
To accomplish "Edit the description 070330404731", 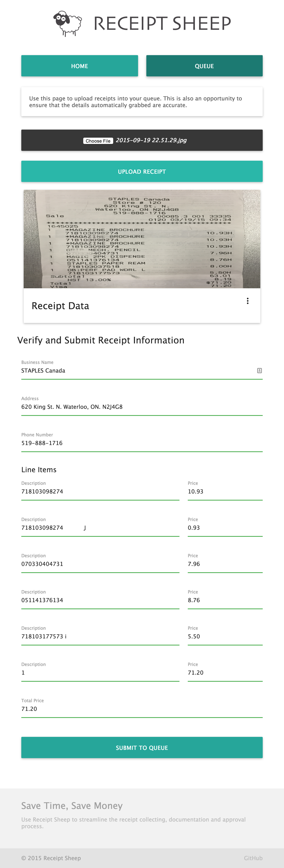I will pyautogui.click(x=100, y=564).
